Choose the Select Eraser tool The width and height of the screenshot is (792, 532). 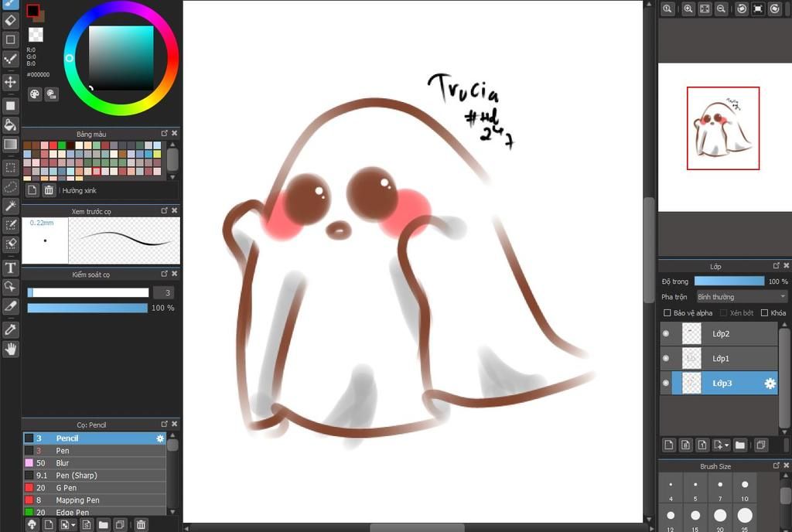tap(10, 244)
